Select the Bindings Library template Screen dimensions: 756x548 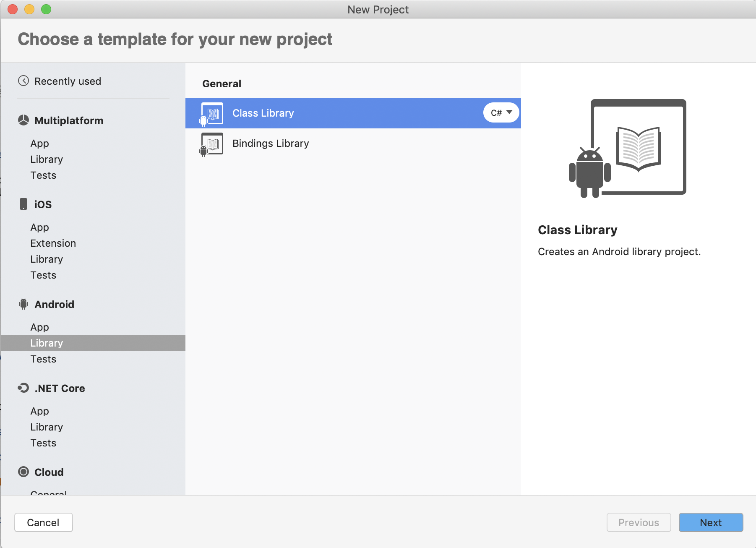pyautogui.click(x=353, y=144)
